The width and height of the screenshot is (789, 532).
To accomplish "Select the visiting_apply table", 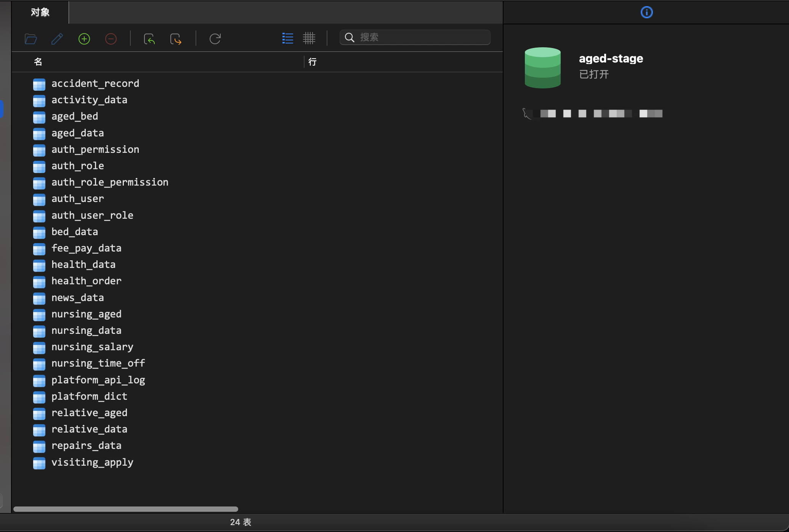I will [92, 462].
